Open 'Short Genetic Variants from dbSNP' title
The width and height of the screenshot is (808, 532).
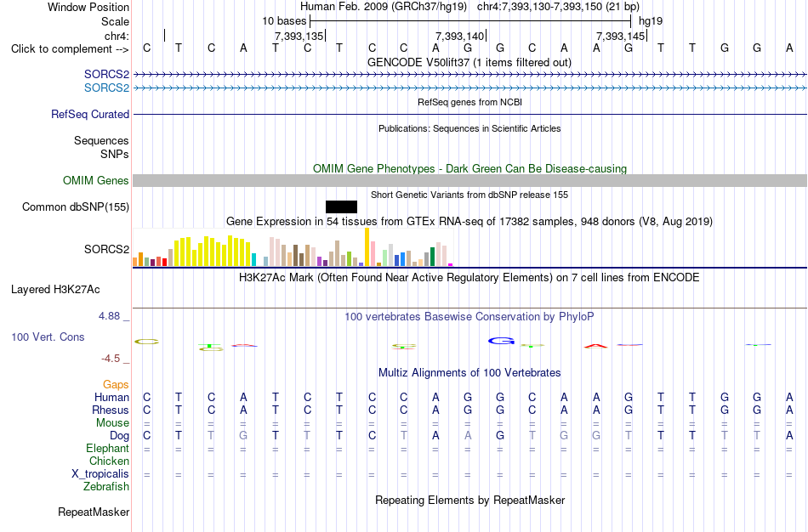(x=469, y=195)
